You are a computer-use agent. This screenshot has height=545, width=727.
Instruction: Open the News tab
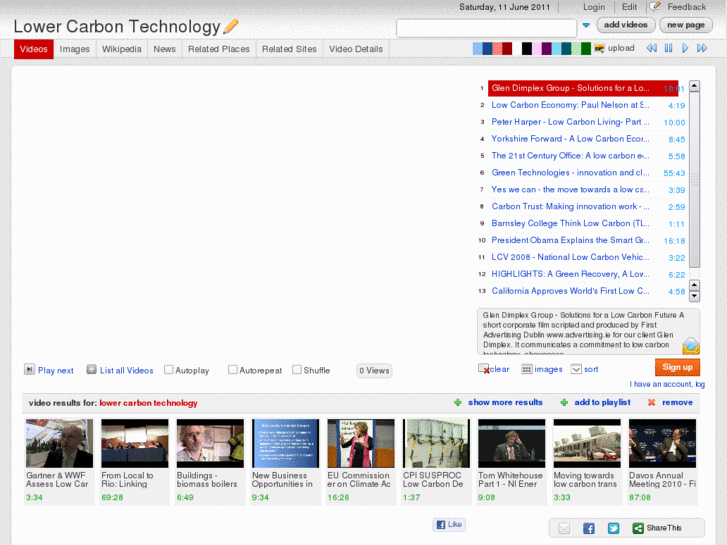click(165, 49)
